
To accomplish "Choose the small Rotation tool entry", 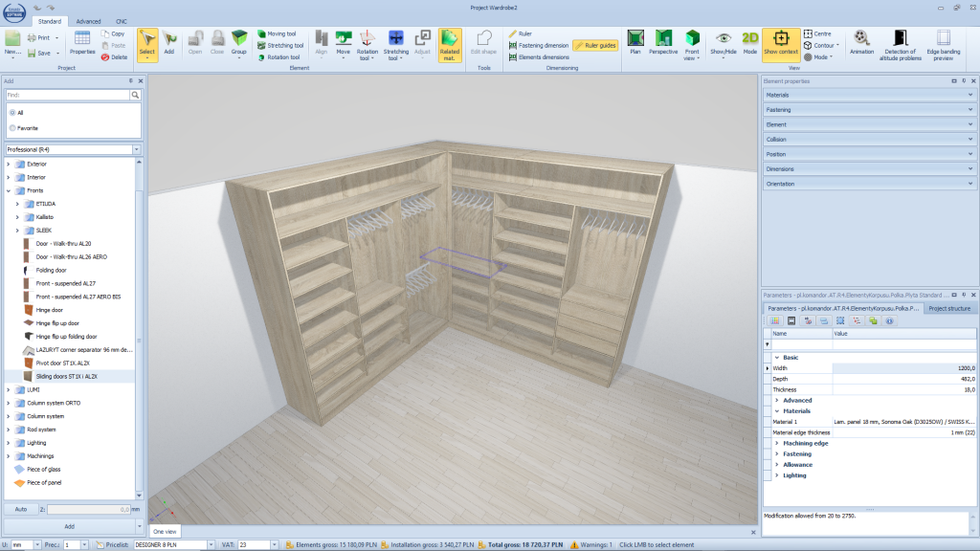I will [278, 56].
